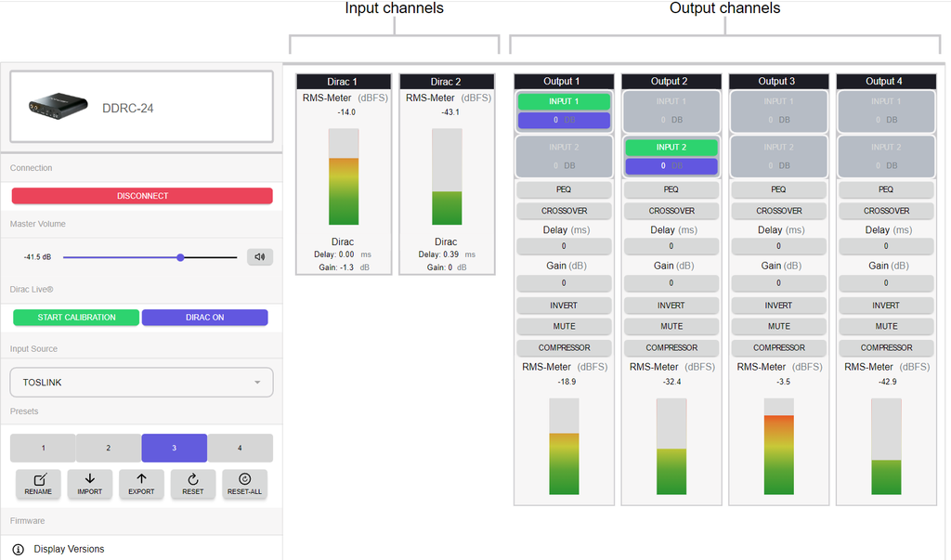The width and height of the screenshot is (951, 560).
Task: Click the info icon beside Display Versions
Action: [18, 549]
